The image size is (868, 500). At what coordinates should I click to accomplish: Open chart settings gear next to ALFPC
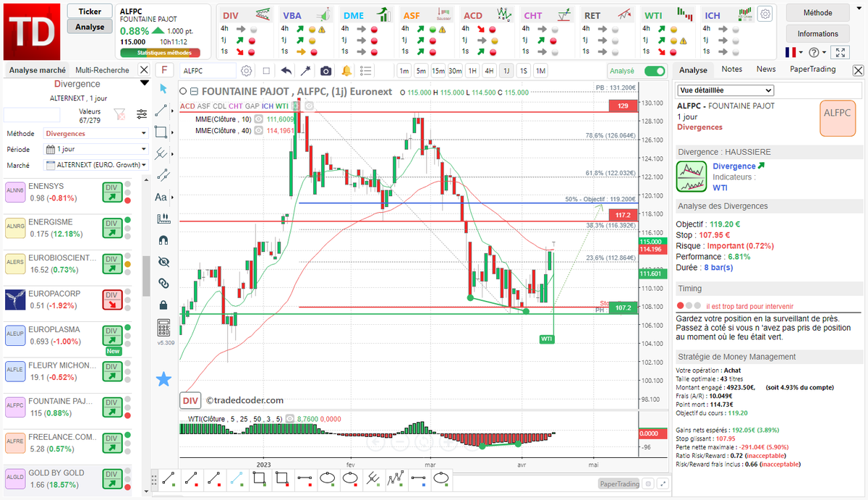[x=247, y=71]
